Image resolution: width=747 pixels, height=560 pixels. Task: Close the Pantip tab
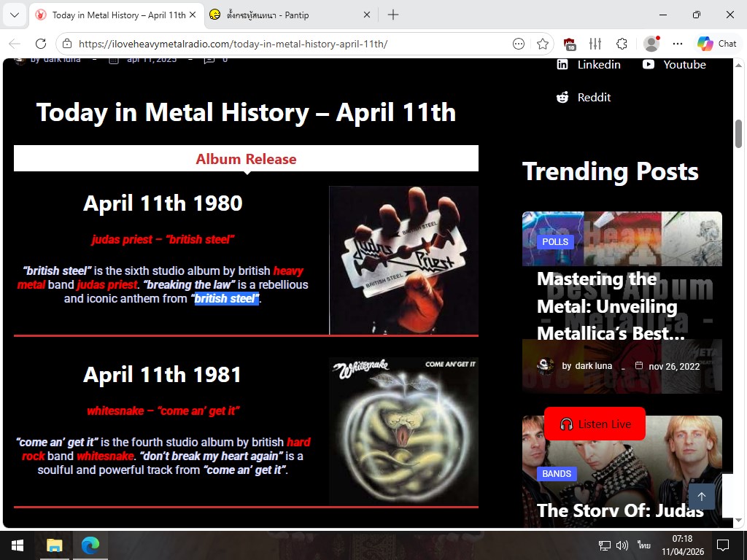(x=367, y=15)
